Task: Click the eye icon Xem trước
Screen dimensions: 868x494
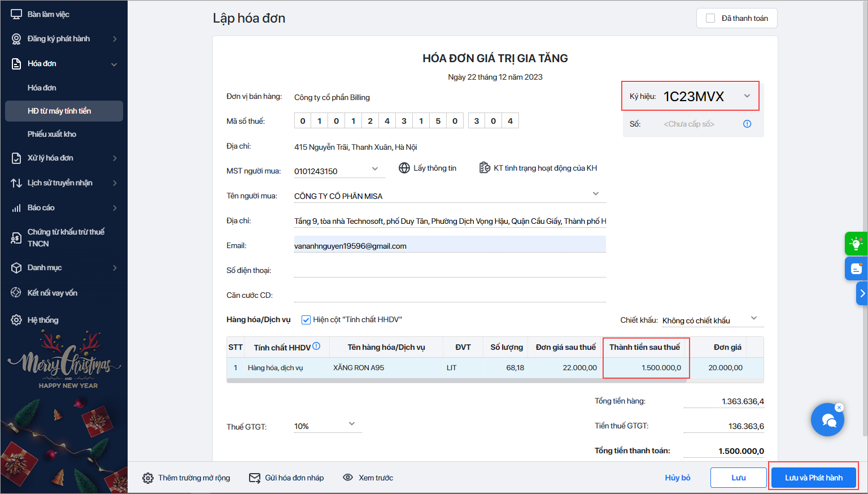Action: (348, 478)
